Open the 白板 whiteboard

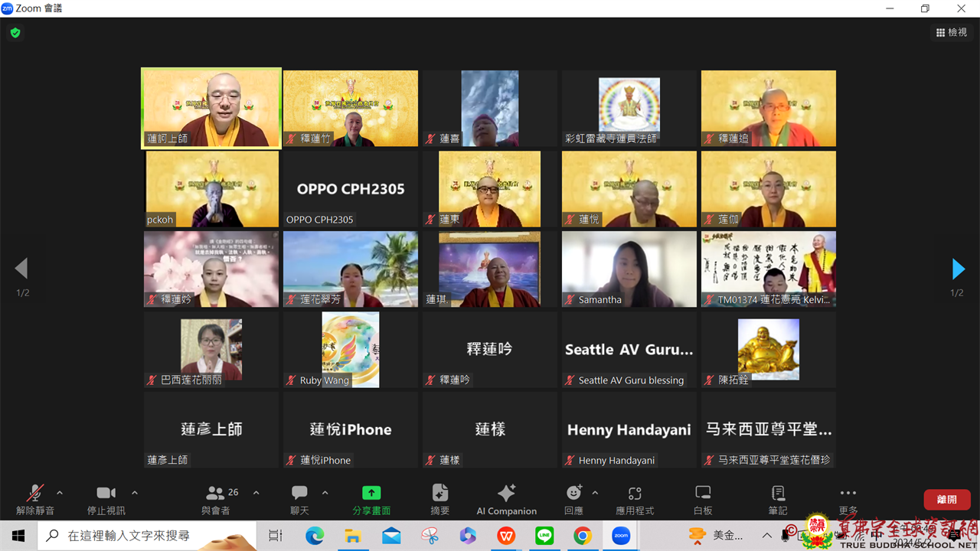click(703, 499)
